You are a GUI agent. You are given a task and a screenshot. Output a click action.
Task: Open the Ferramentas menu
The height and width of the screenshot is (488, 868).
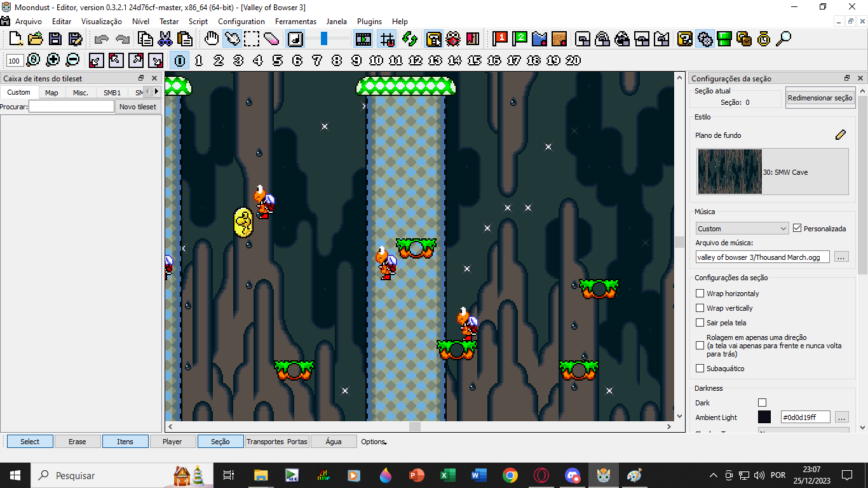coord(295,22)
